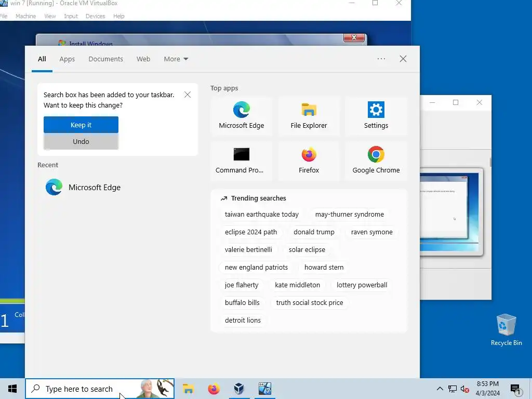Search trending eclipse 2024 path
The image size is (532, 399).
(251, 232)
